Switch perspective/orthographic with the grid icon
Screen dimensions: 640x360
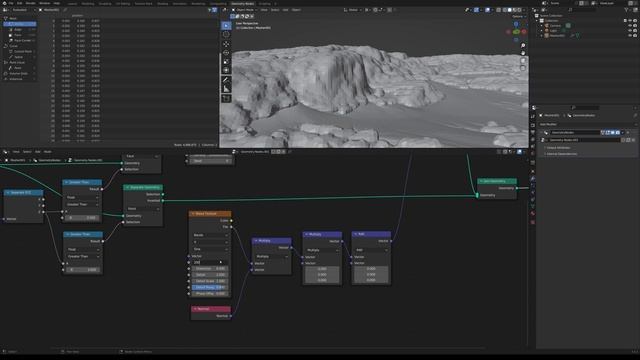click(523, 68)
